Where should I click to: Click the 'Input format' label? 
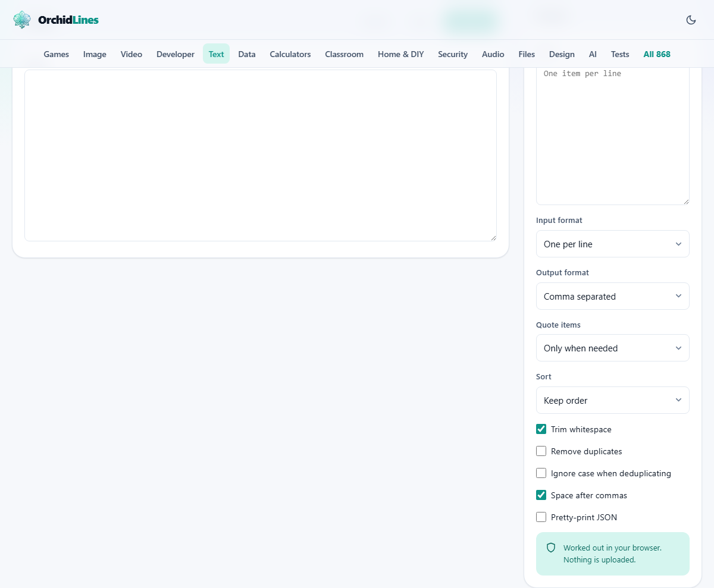(559, 220)
